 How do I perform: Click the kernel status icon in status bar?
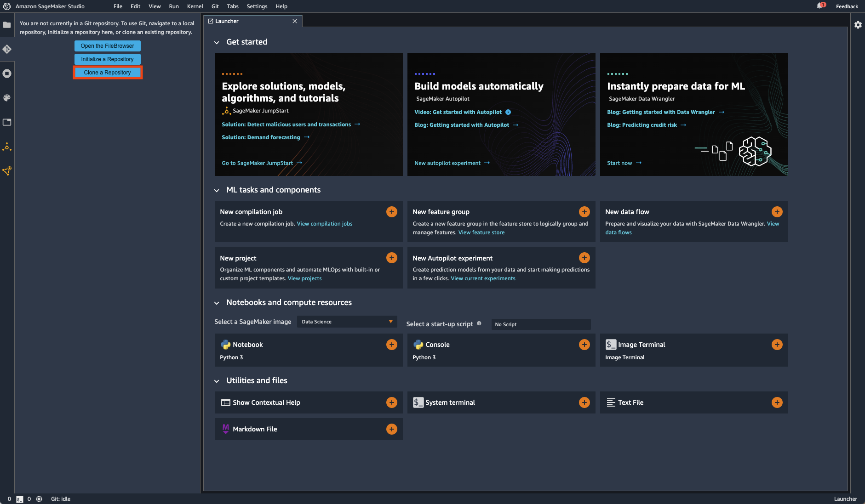[x=39, y=499]
